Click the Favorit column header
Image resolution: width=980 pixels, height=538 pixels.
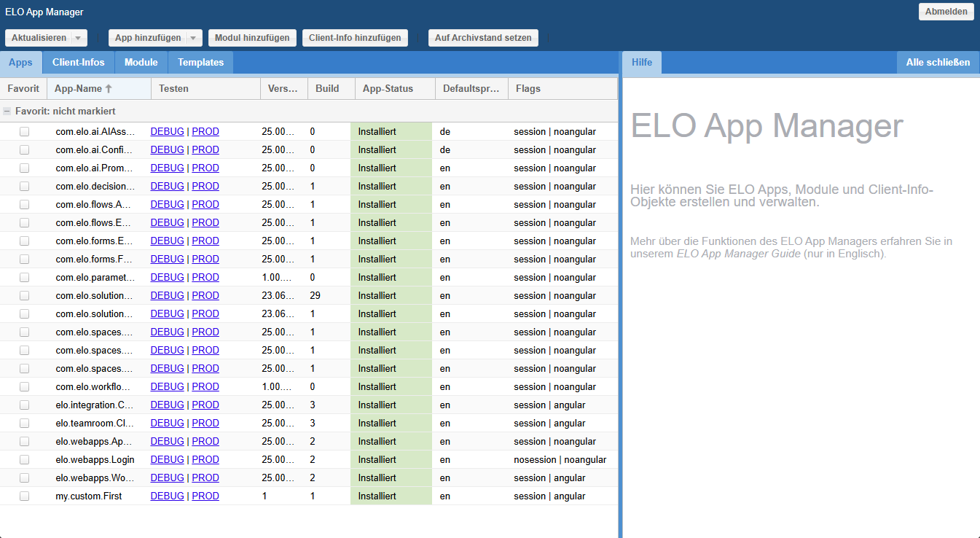pyautogui.click(x=23, y=89)
